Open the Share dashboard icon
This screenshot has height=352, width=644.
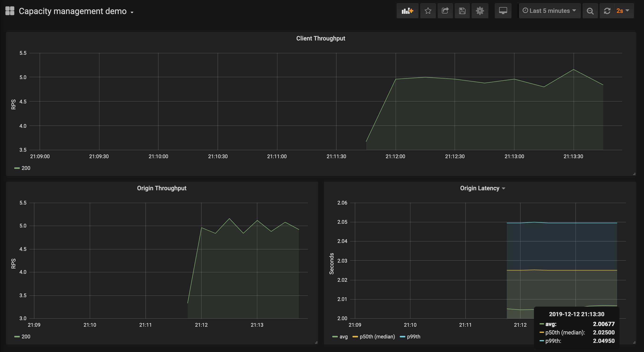[445, 11]
